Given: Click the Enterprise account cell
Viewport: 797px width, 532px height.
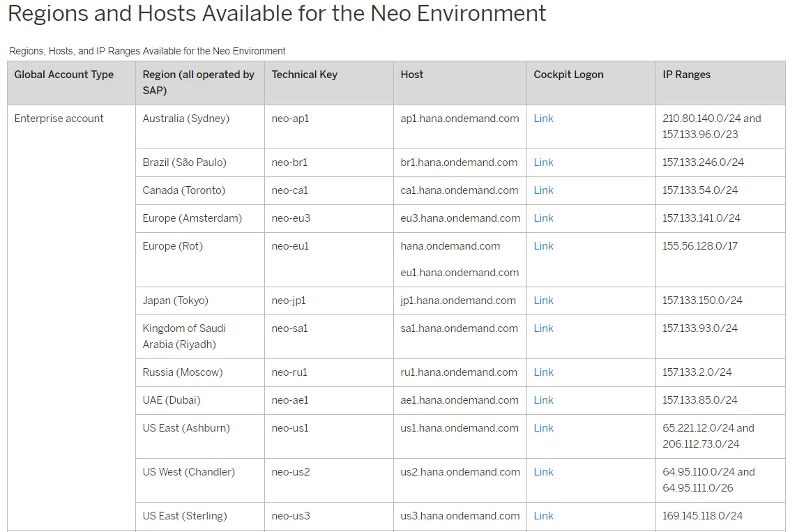Looking at the screenshot, I should 59,119.
